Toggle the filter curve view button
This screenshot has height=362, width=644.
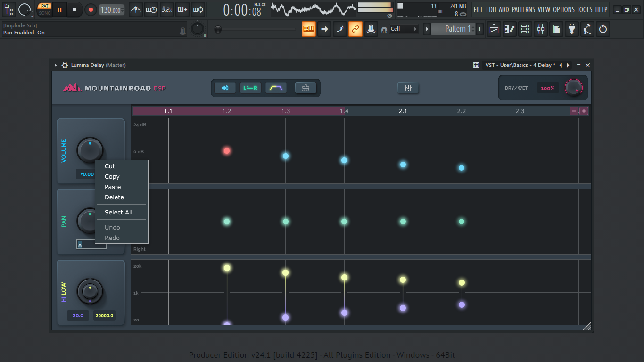[276, 88]
